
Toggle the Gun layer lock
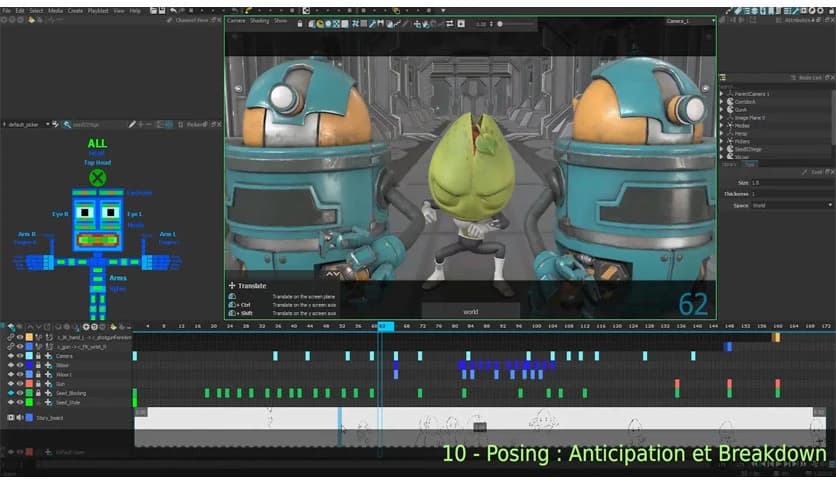tap(38, 384)
